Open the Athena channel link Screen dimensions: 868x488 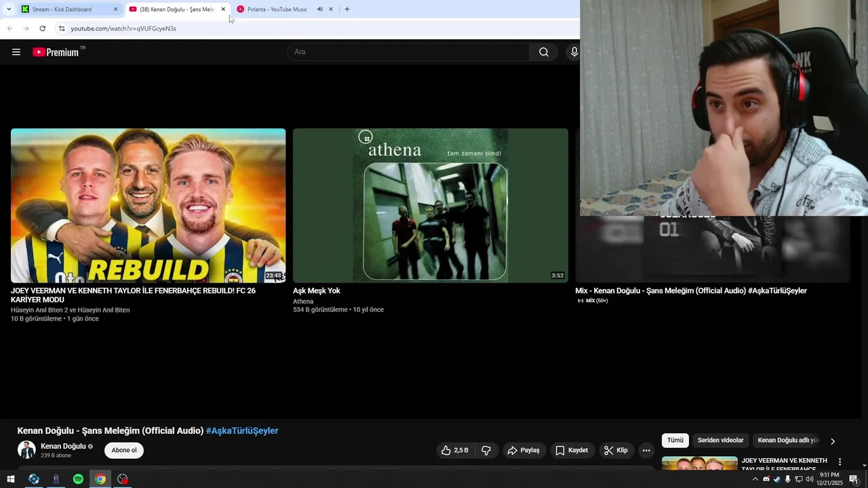(x=303, y=302)
